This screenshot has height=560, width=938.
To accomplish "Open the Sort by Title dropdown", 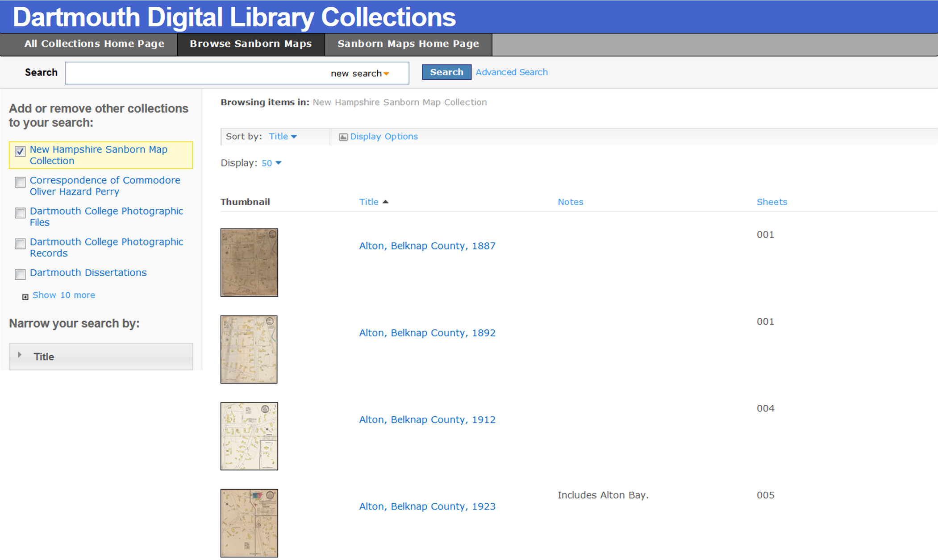I will (x=283, y=137).
